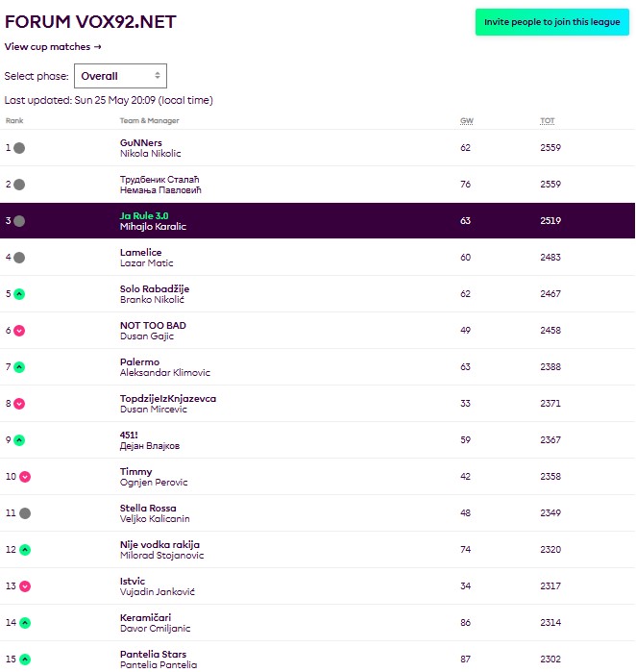Viewport: 636px width, 672px height.
Task: Open the Select phase dropdown
Action: (x=120, y=76)
